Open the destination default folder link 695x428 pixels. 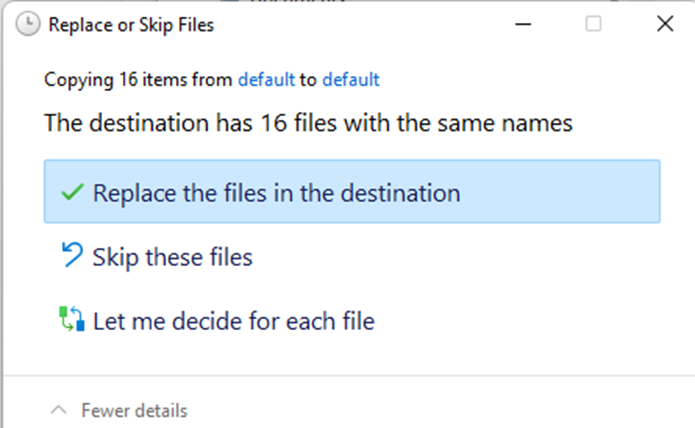point(351,80)
